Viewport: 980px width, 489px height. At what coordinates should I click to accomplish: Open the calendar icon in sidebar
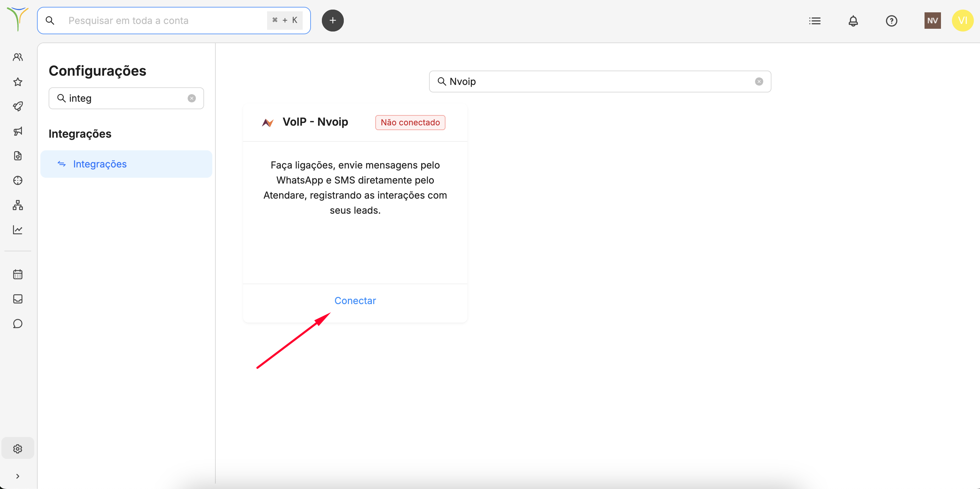point(17,274)
